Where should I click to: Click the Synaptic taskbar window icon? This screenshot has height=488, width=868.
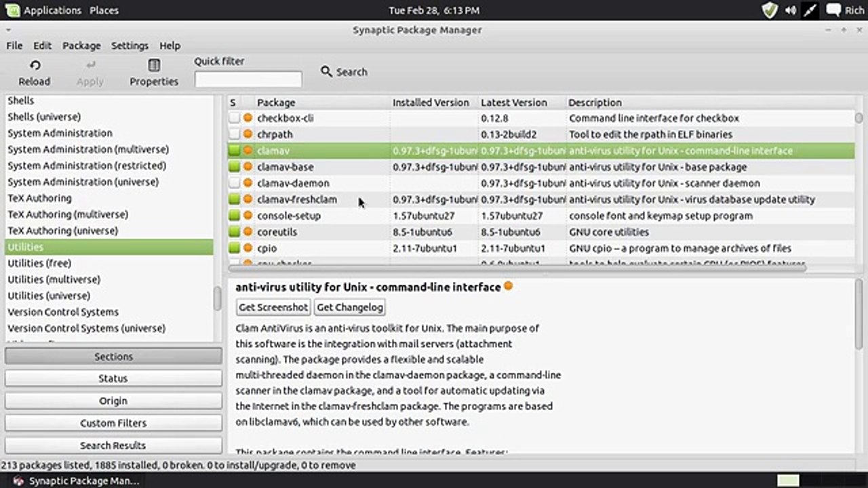(x=18, y=481)
